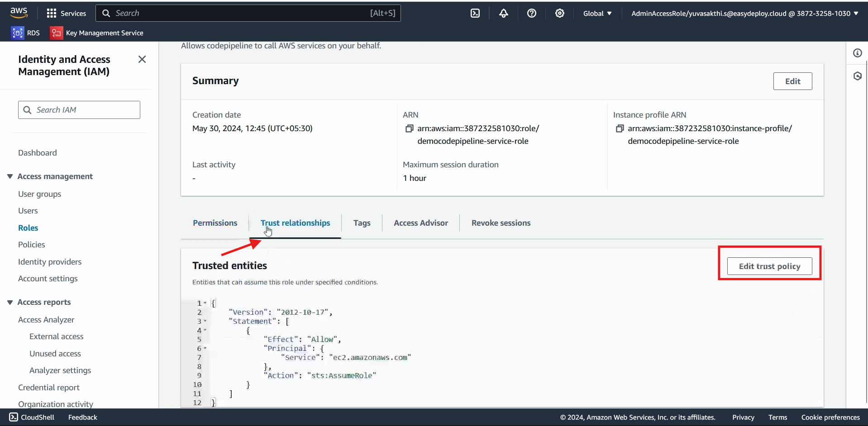Click the Edit trust policy button
Viewport: 868px width, 426px height.
coord(769,266)
